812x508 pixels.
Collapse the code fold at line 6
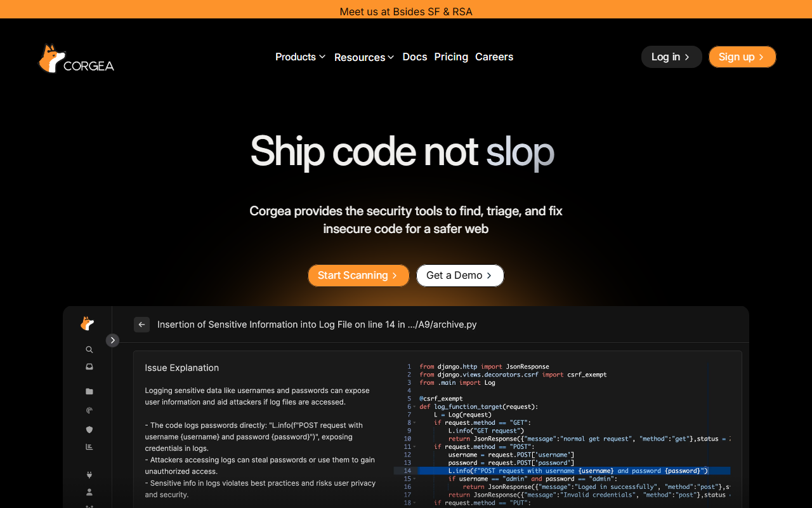(x=414, y=406)
